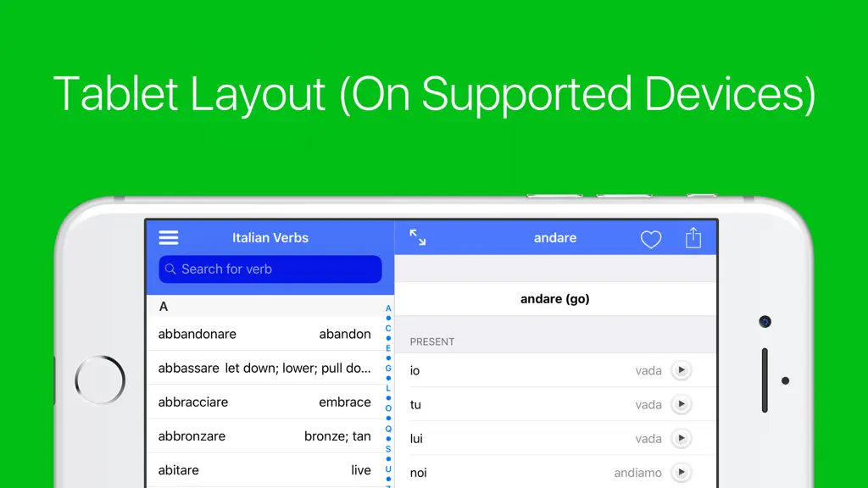This screenshot has height=488, width=868.
Task: Select abbassare verb entry
Action: pos(264,368)
